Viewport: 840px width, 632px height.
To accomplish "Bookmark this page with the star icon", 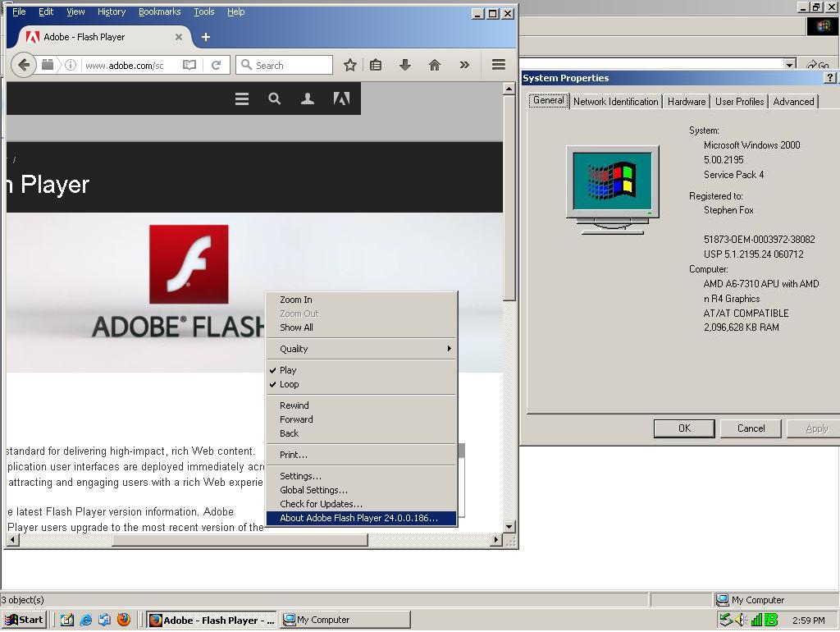I will pyautogui.click(x=349, y=66).
